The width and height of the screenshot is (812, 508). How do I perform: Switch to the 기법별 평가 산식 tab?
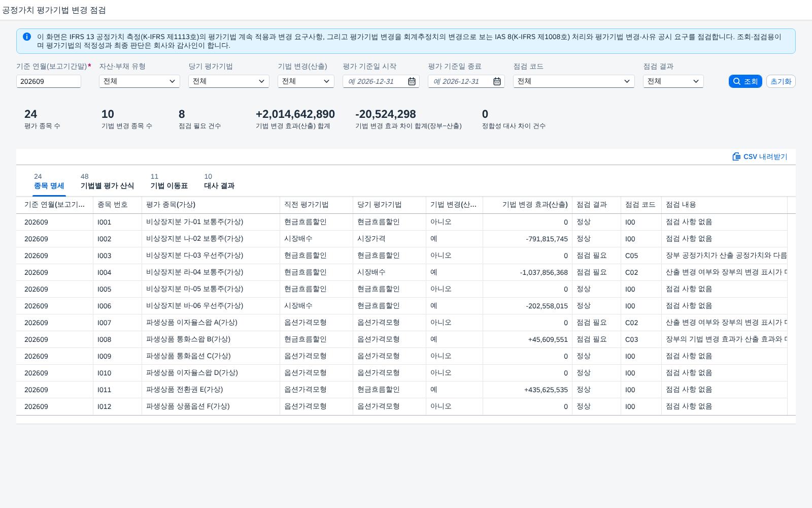tap(107, 181)
